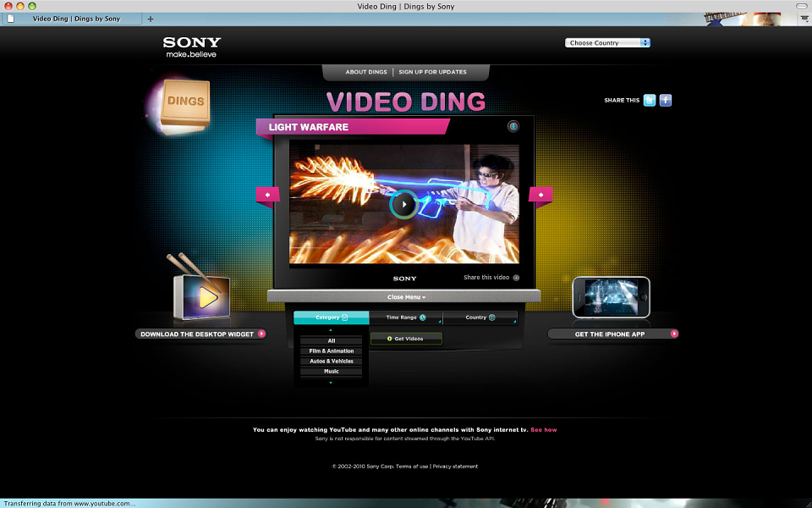Click the Get Videos button
Viewport: 812px width, 508px height.
(406, 339)
